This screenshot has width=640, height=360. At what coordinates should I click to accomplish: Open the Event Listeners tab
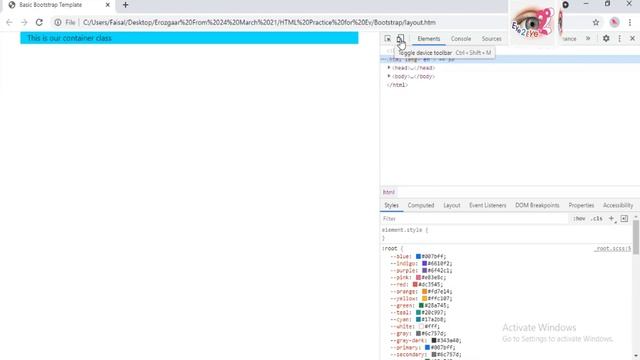487,205
